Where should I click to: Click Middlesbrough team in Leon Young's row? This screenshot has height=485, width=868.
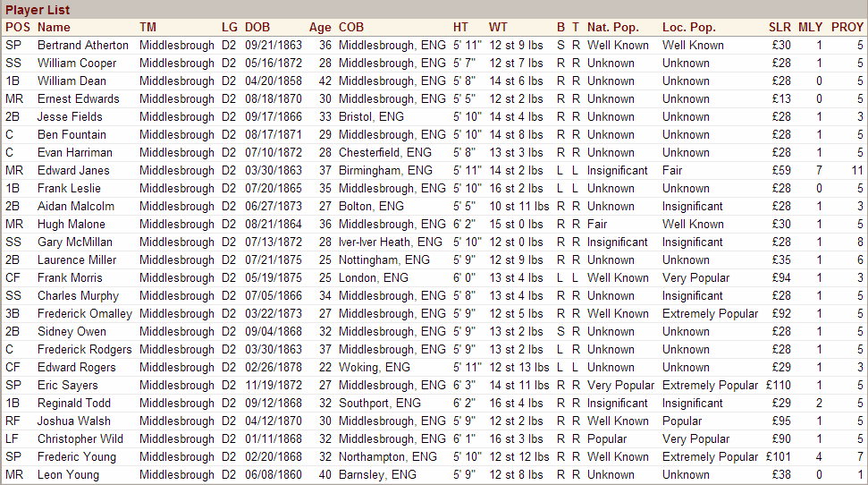177,474
